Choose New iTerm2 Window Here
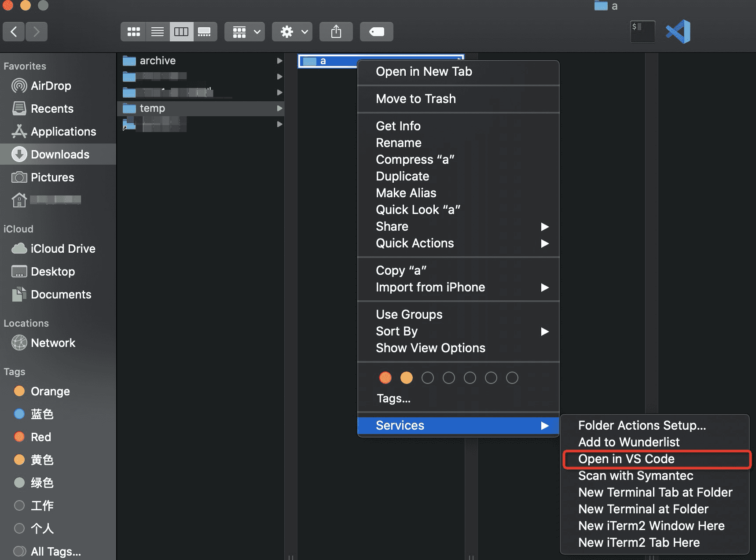This screenshot has width=756, height=560. click(x=655, y=526)
